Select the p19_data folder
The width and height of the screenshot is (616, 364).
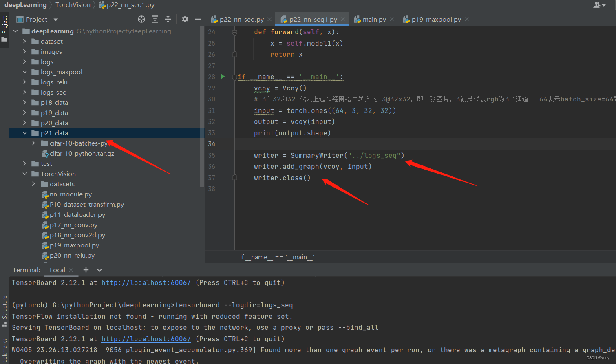click(54, 113)
